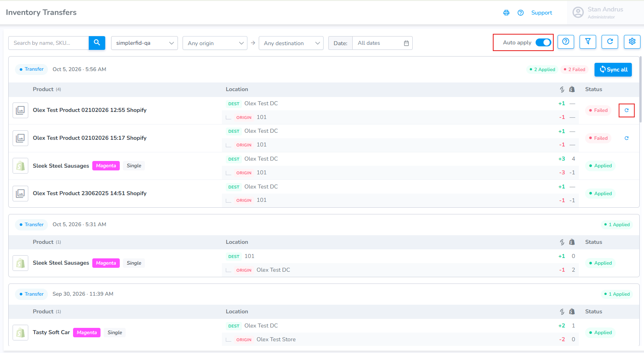
Task: Retry failed product 02102026 15:17 Shopify
Action: pyautogui.click(x=627, y=138)
